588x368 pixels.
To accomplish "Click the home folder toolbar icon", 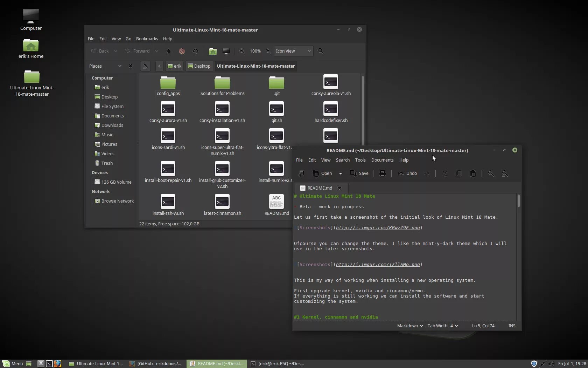I will [212, 51].
